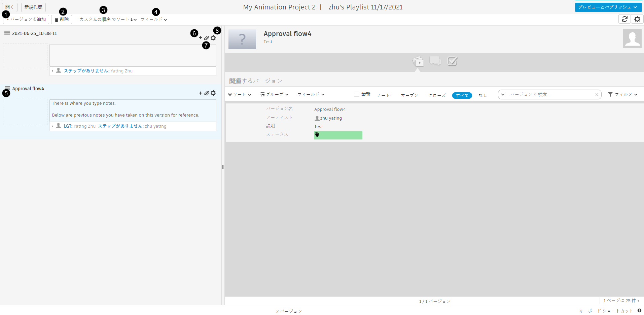Add a note with the plus icon for 2021-06-25_10-38-11

[201, 38]
